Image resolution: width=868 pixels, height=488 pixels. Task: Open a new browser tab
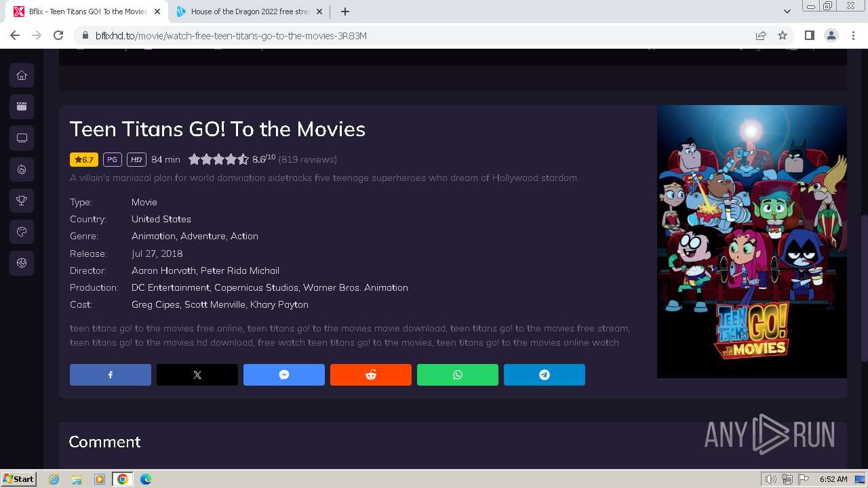coord(344,12)
